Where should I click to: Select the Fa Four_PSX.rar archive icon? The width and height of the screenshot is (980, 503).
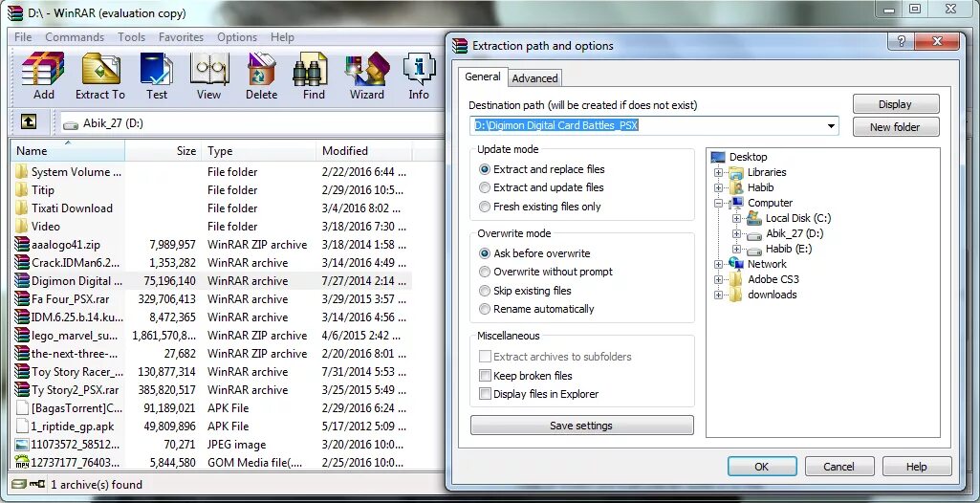(22, 298)
